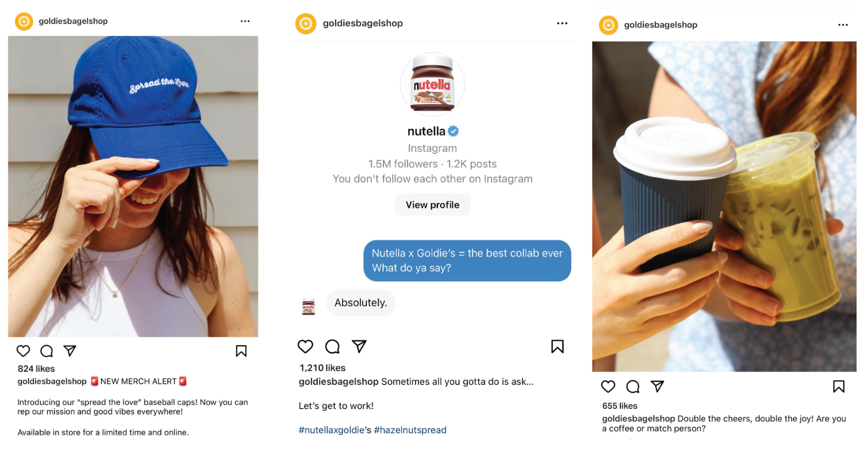
Task: Like the blue baseball cap post
Action: point(23,351)
